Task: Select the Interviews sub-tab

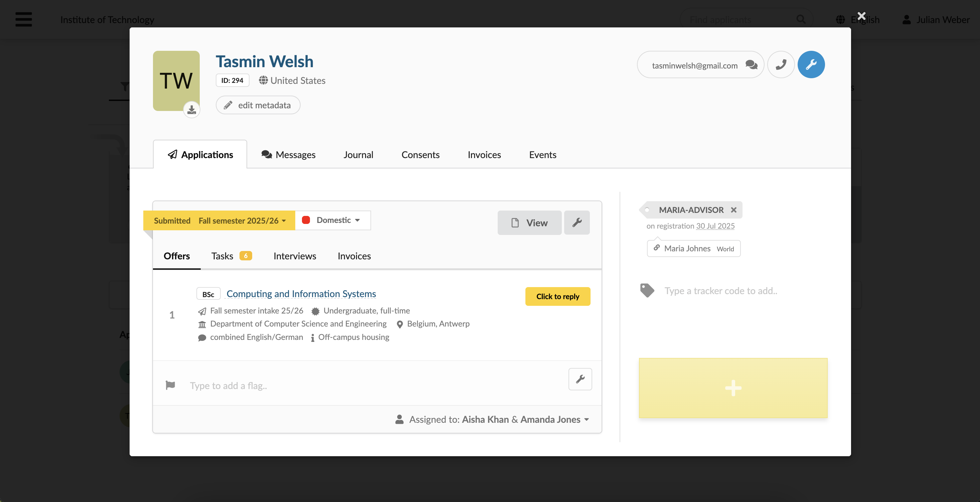Action: tap(295, 256)
